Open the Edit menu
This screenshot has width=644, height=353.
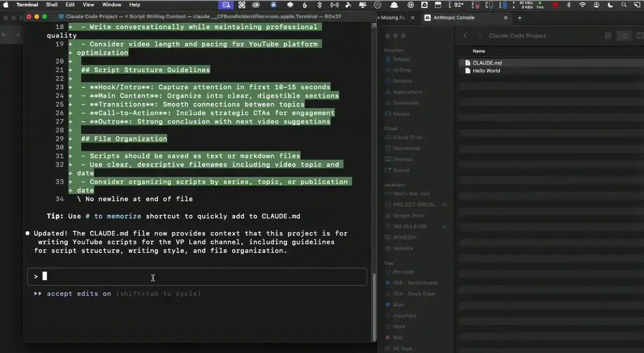click(x=70, y=5)
